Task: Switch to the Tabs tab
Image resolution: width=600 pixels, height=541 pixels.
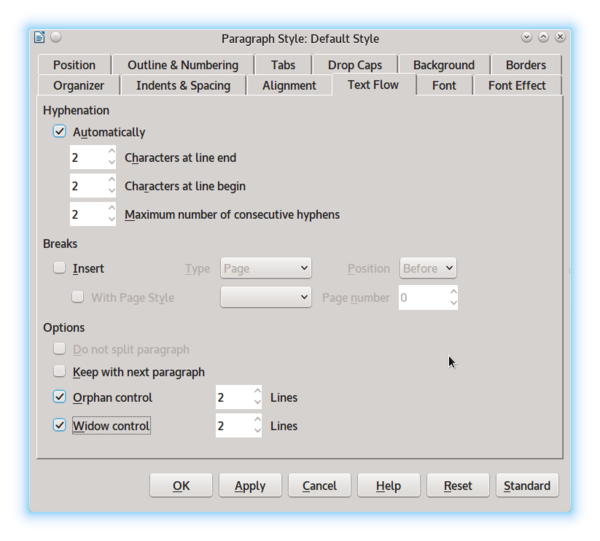Action: tap(283, 65)
